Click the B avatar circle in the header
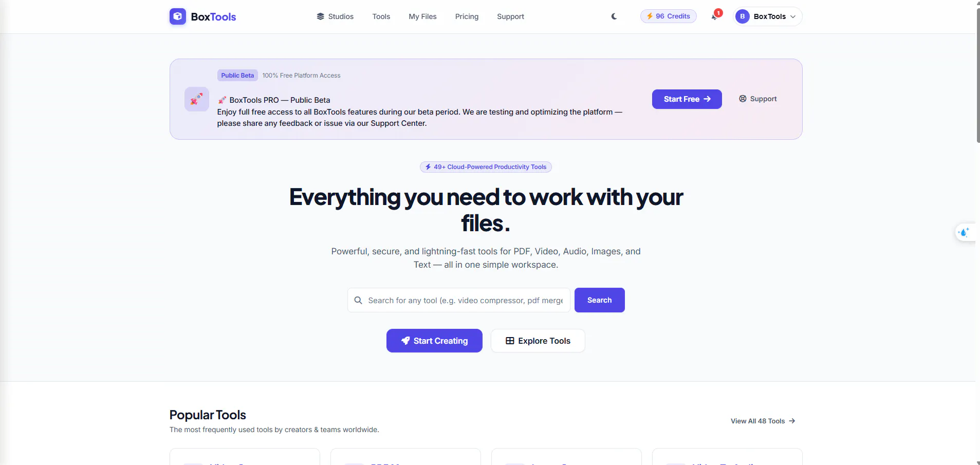980x465 pixels. click(x=742, y=16)
